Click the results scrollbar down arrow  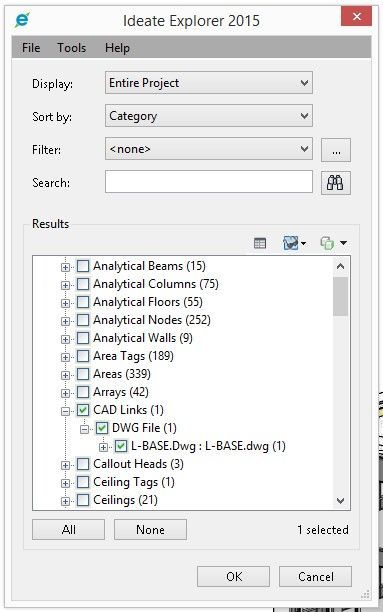[x=340, y=500]
